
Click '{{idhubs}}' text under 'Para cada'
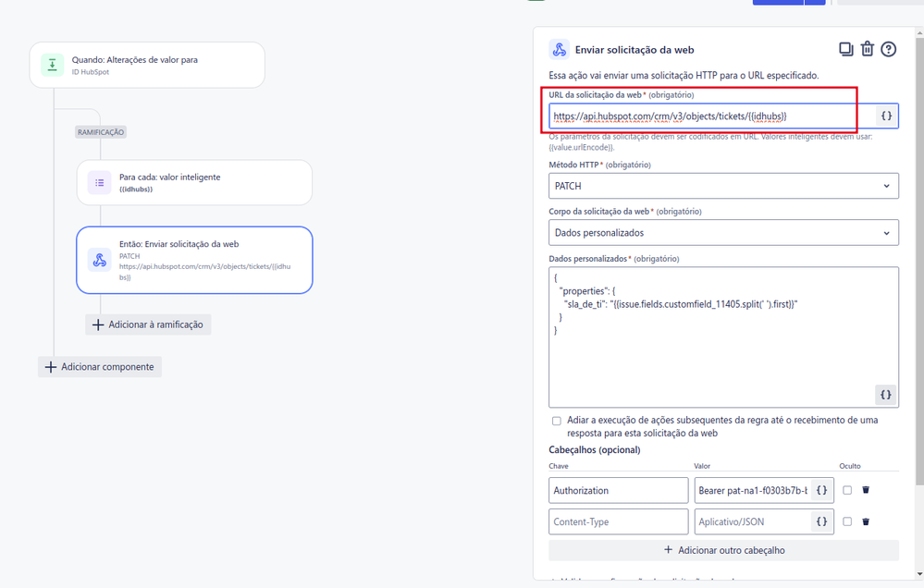[x=136, y=190]
